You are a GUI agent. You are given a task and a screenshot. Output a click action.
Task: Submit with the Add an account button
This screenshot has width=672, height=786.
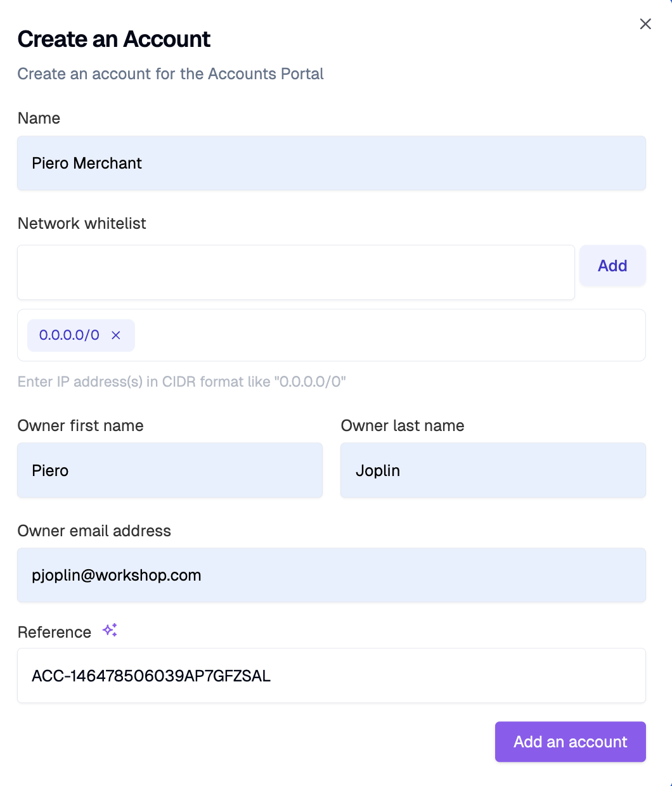[570, 742]
